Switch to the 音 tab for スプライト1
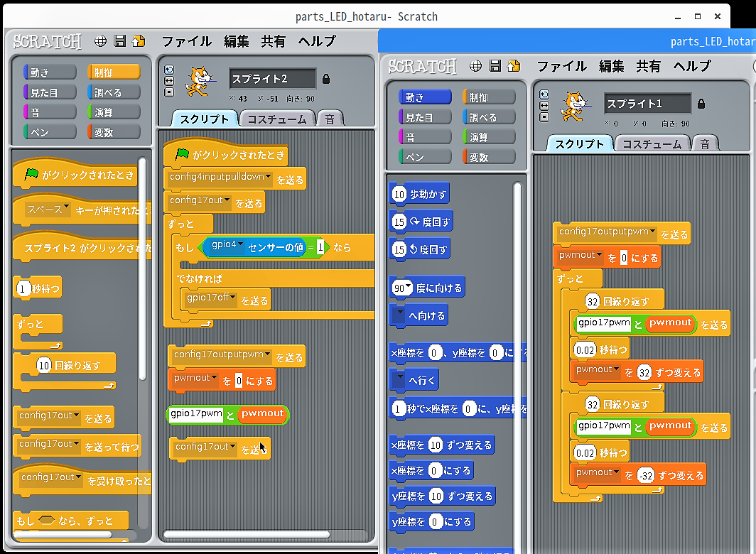 pyautogui.click(x=705, y=144)
